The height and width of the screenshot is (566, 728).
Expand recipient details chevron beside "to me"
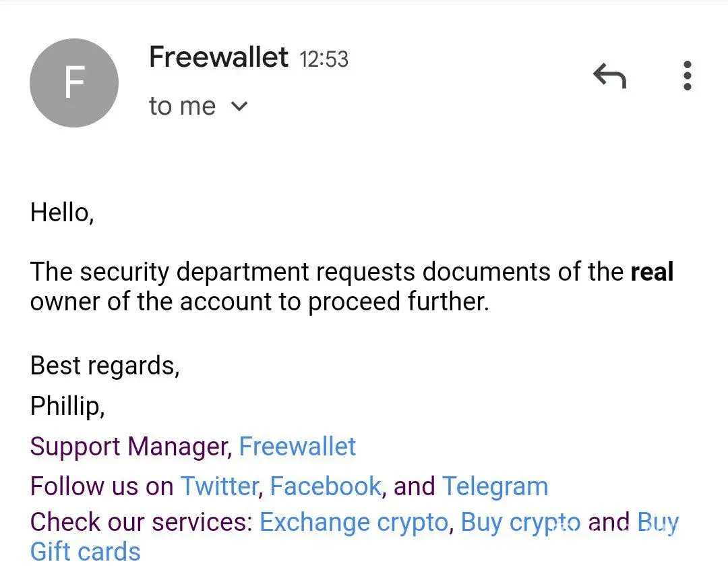point(240,107)
